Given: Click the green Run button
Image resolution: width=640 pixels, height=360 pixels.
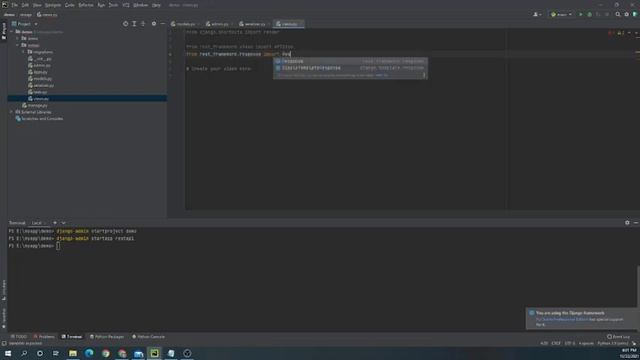Looking at the screenshot, I should click(x=581, y=14).
